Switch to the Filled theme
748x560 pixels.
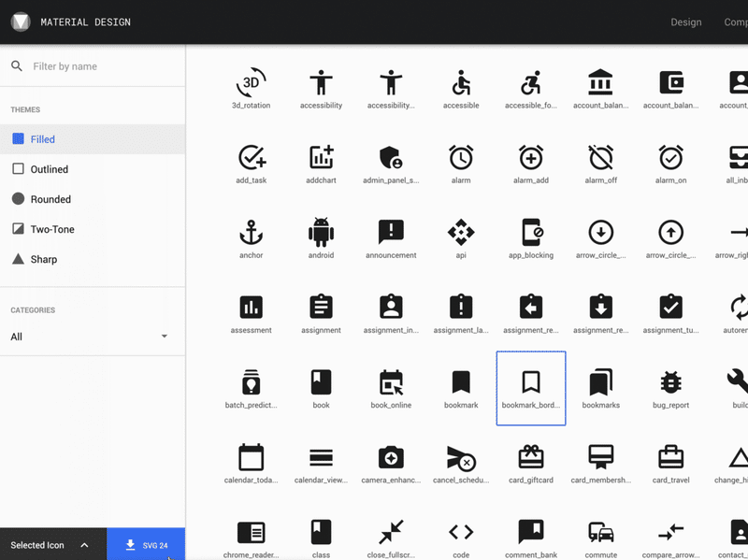coord(93,139)
